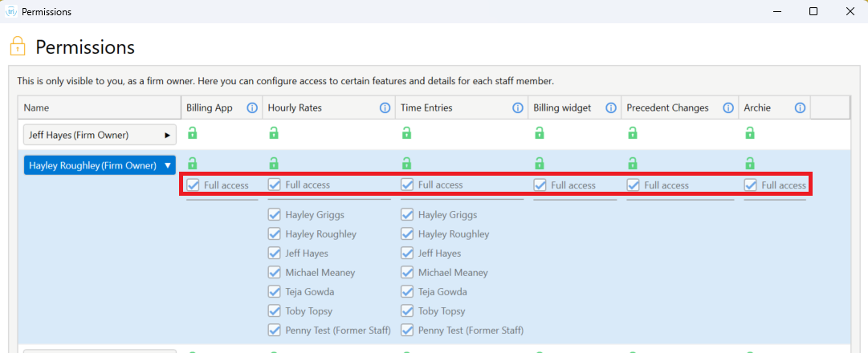Click the Name column header

coord(99,108)
